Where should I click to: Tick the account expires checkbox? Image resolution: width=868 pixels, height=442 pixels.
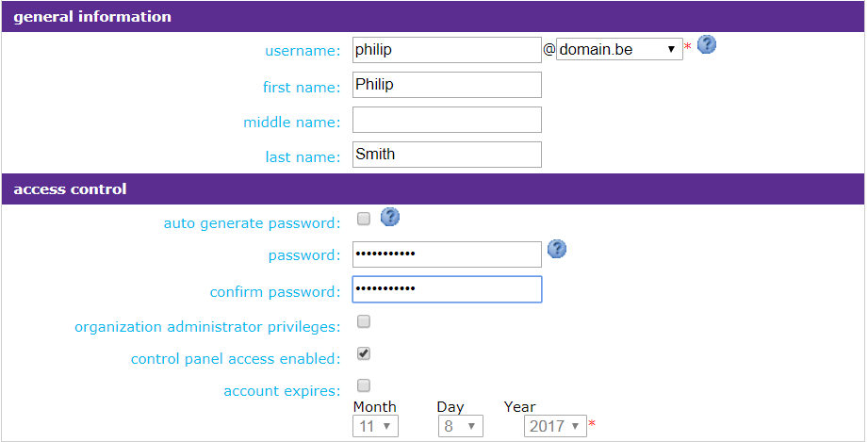[364, 385]
